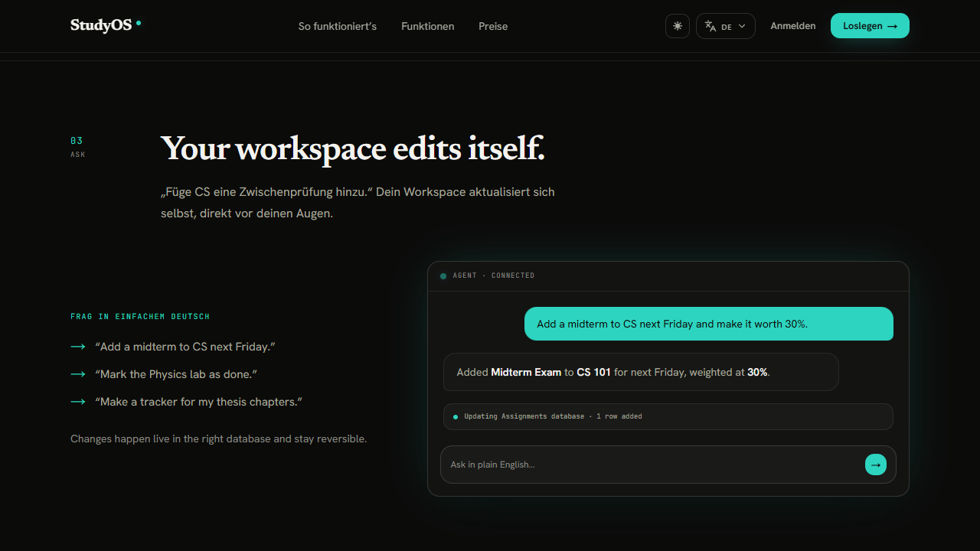Screen dimensions: 980x551
Task: Click the FRAG IN EINFACHEM DEUTSCH label
Action: click(x=140, y=317)
